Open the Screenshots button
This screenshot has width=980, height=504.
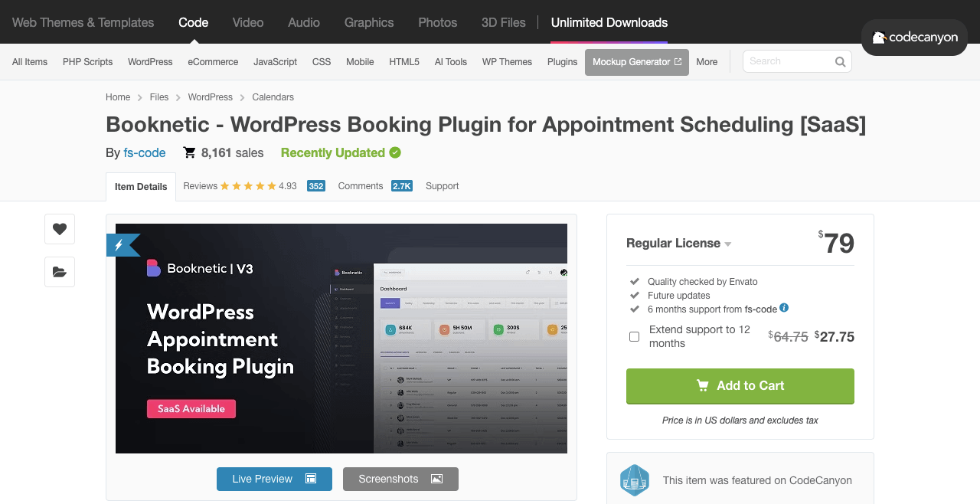[400, 479]
